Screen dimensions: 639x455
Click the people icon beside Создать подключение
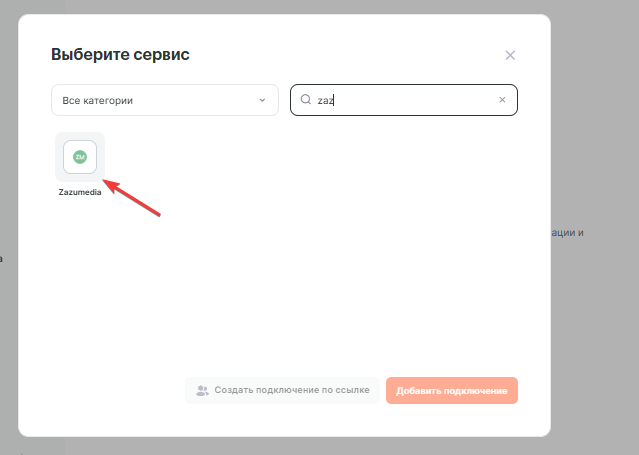(202, 390)
